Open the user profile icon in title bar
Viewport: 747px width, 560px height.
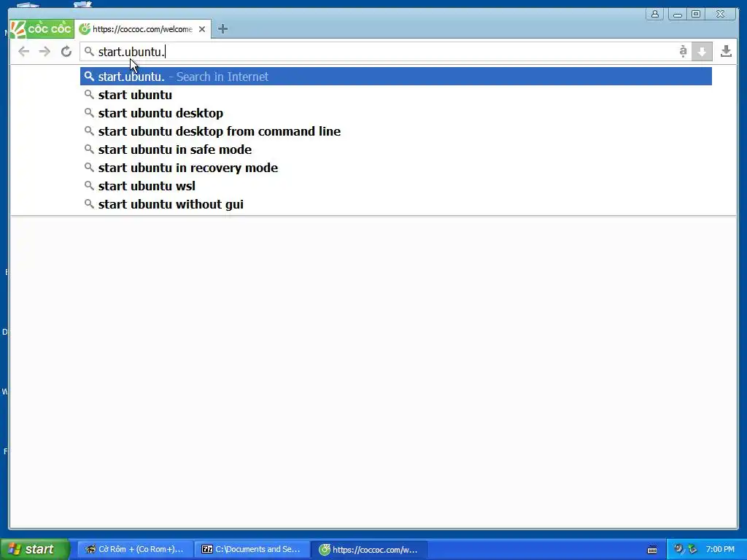tap(655, 15)
